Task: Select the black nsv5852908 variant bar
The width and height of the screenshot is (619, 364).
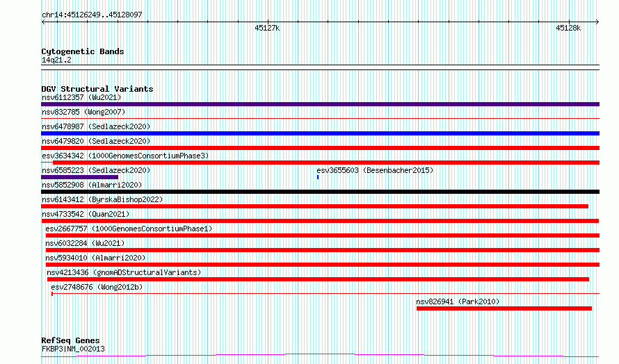Action: tap(320, 192)
